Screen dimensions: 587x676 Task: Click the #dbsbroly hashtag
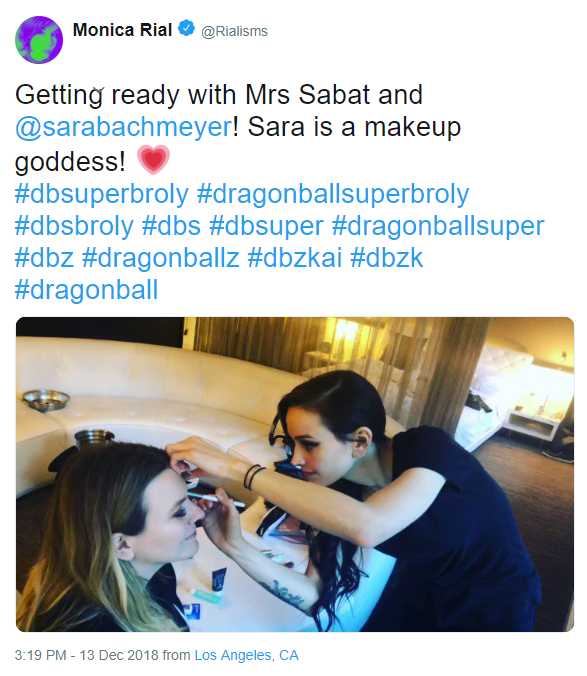tap(74, 226)
